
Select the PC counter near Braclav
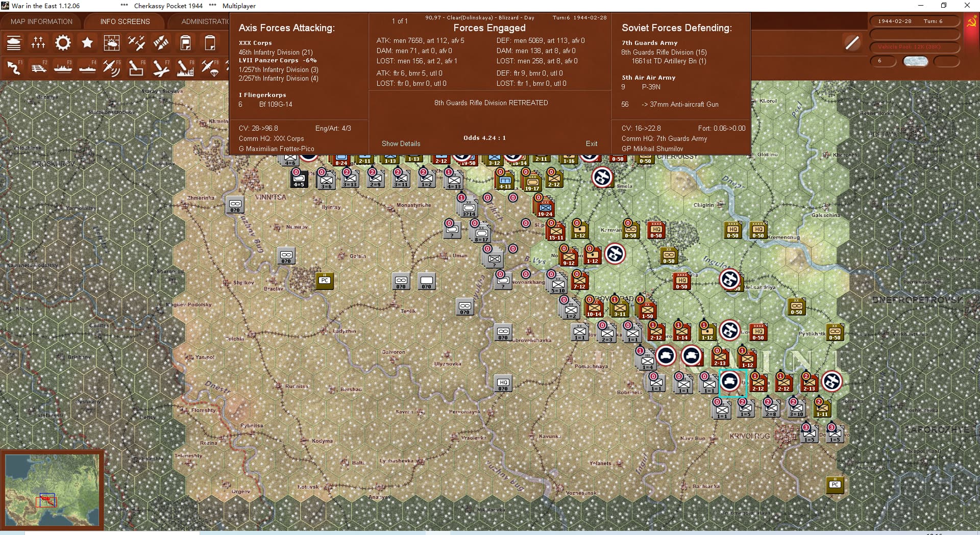click(x=325, y=281)
